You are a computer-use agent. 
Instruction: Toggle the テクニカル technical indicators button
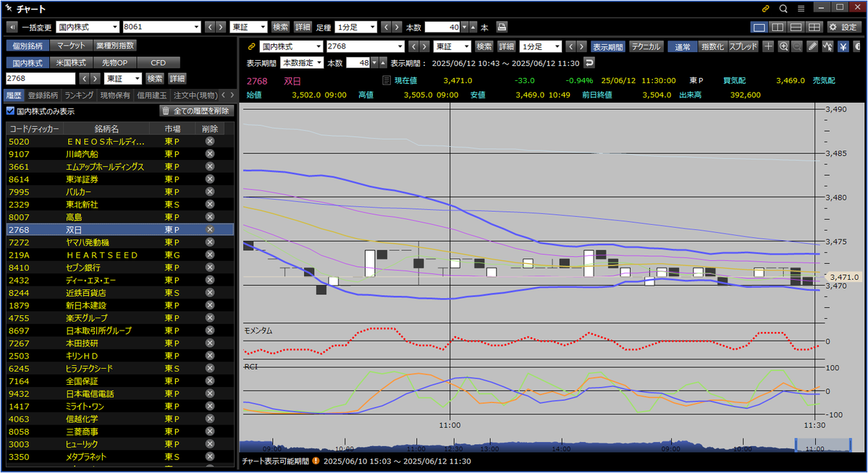pyautogui.click(x=646, y=46)
